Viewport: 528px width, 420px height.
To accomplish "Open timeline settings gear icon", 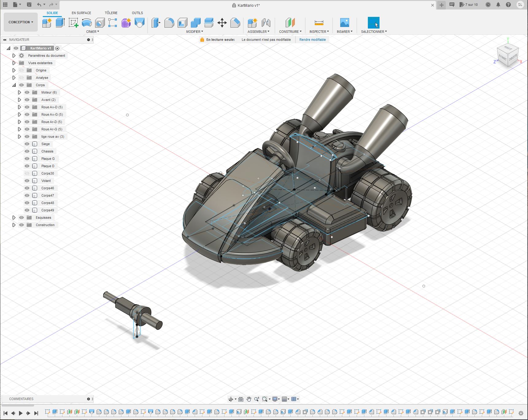I will [x=521, y=413].
